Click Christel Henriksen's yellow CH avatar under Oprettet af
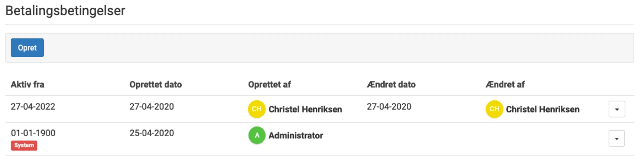 [x=257, y=109]
